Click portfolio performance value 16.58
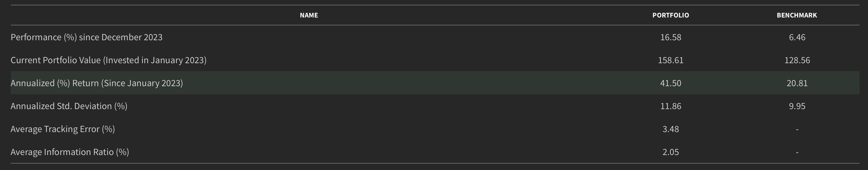The width and height of the screenshot is (868, 170). (670, 37)
